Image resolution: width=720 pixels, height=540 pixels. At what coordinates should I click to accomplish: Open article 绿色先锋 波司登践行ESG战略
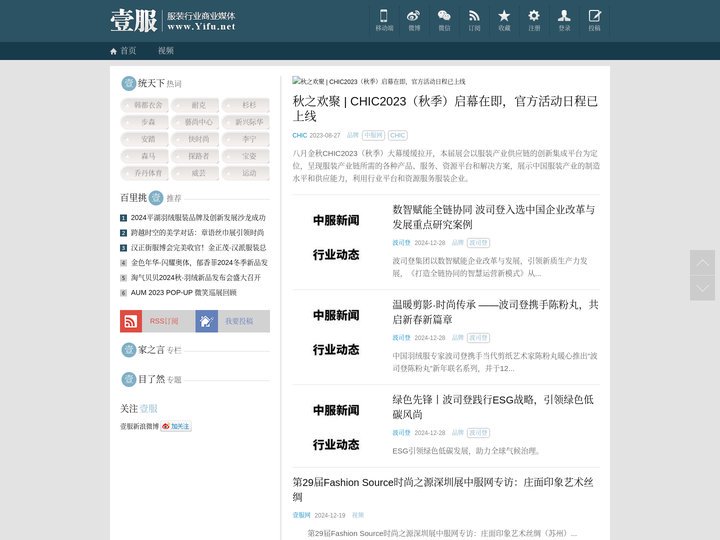click(x=493, y=407)
